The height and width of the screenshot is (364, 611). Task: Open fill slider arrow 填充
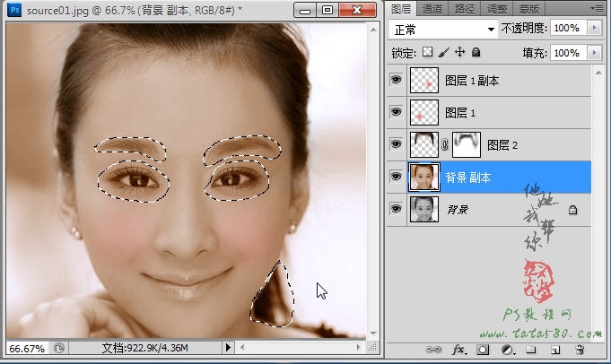(x=594, y=53)
